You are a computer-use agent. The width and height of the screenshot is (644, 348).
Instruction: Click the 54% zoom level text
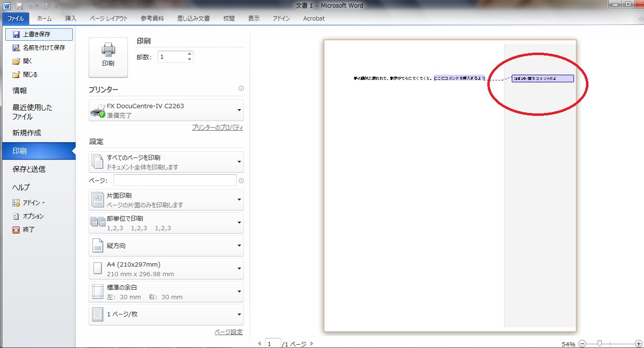pos(568,344)
